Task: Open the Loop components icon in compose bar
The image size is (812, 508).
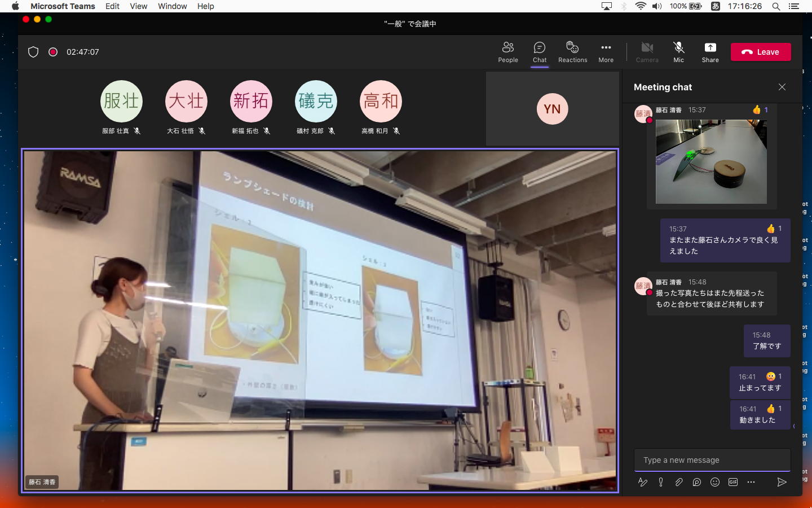Action: point(696,482)
